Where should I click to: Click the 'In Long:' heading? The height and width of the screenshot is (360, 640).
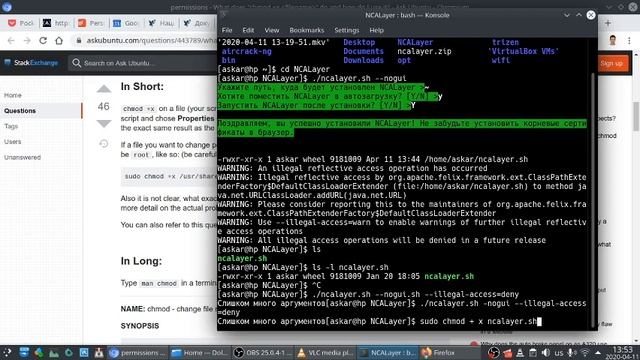click(x=141, y=261)
